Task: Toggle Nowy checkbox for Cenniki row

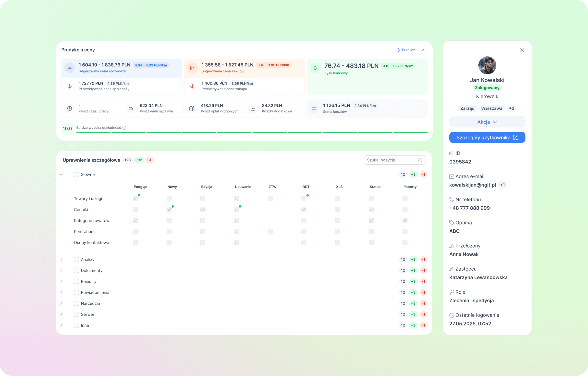Action: coord(169,210)
